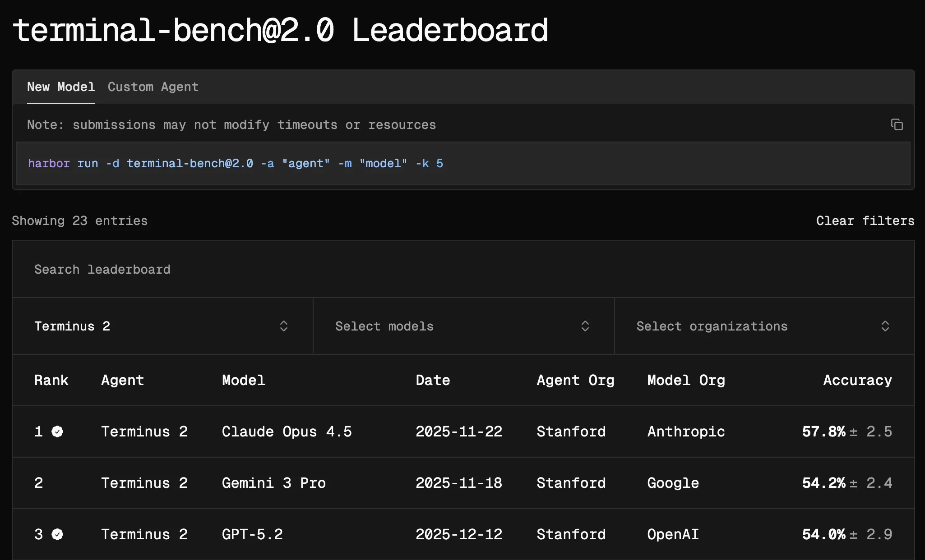Image resolution: width=925 pixels, height=560 pixels.
Task: Open the Terminus 2 agent filter dropdown
Action: coord(162,326)
